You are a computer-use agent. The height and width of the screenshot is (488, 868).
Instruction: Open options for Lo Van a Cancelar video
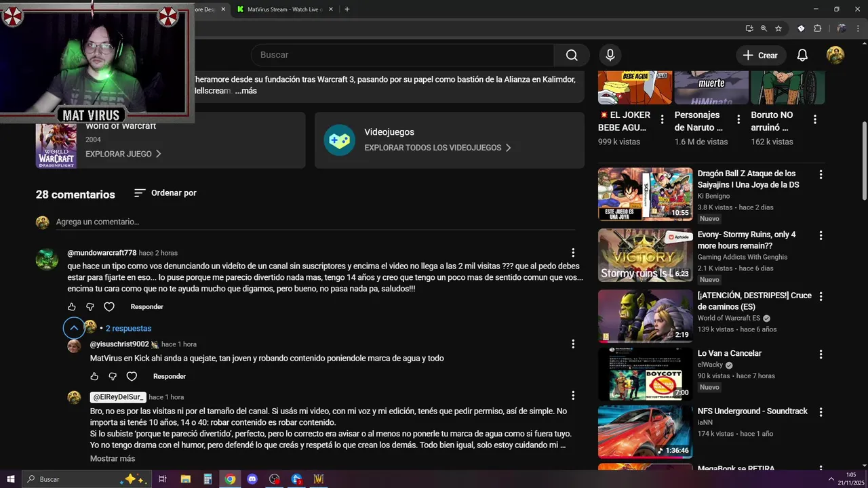click(821, 354)
